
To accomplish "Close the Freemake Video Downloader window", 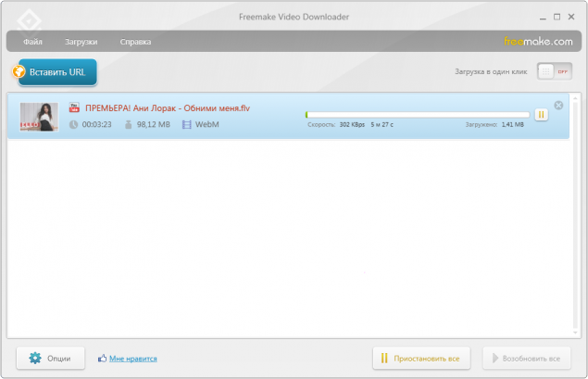I will click(x=571, y=17).
